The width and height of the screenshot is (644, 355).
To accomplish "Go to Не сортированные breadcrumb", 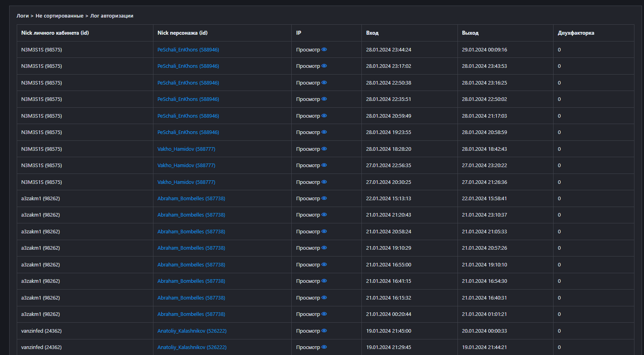I will 59,16.
